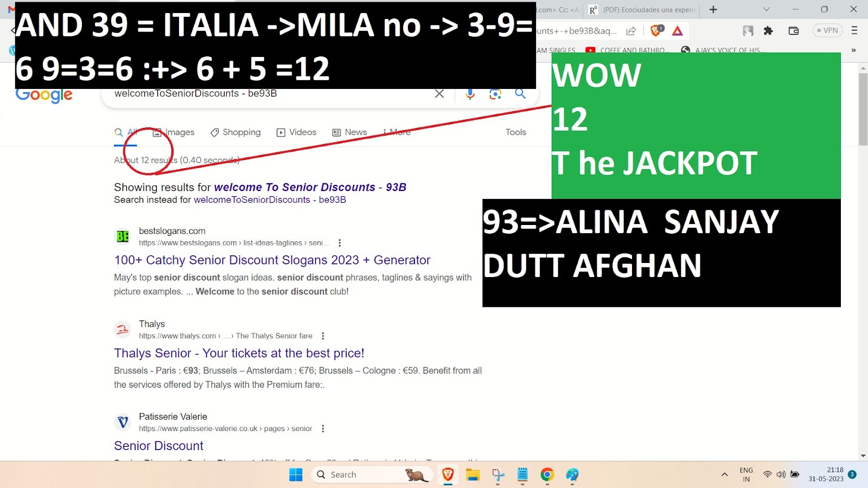Open Brave Rewards triangle icon
The width and height of the screenshot is (868, 488).
677,31
